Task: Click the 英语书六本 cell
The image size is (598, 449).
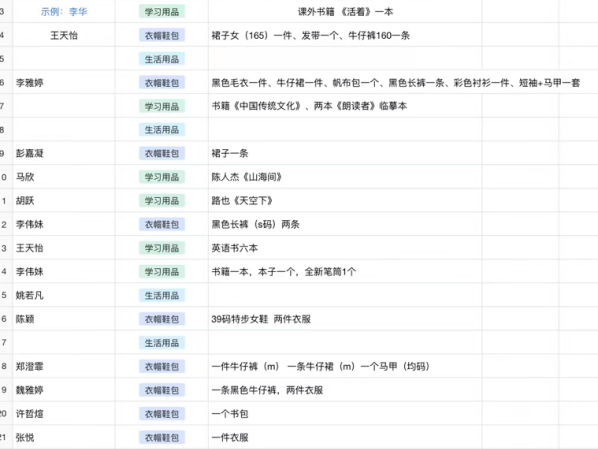Action: tap(345, 248)
